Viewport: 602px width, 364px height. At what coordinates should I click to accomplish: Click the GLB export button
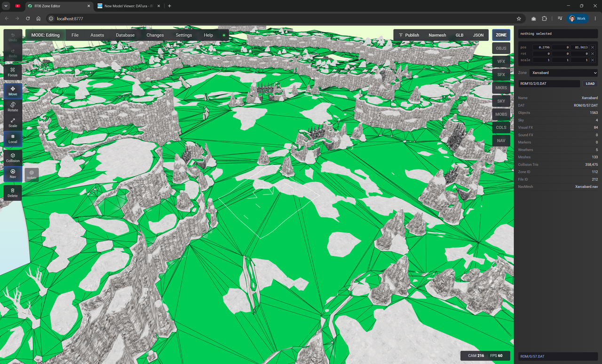459,35
